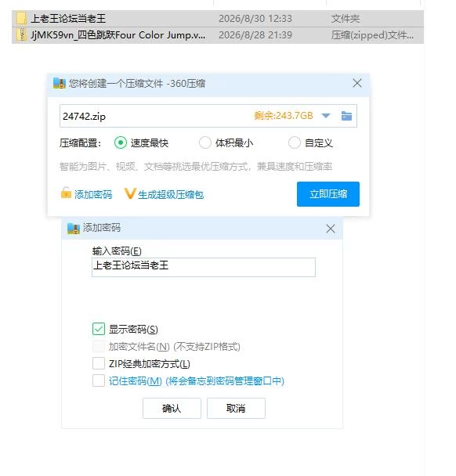Click the 添加密码 link
The height and width of the screenshot is (476, 456).
(93, 194)
